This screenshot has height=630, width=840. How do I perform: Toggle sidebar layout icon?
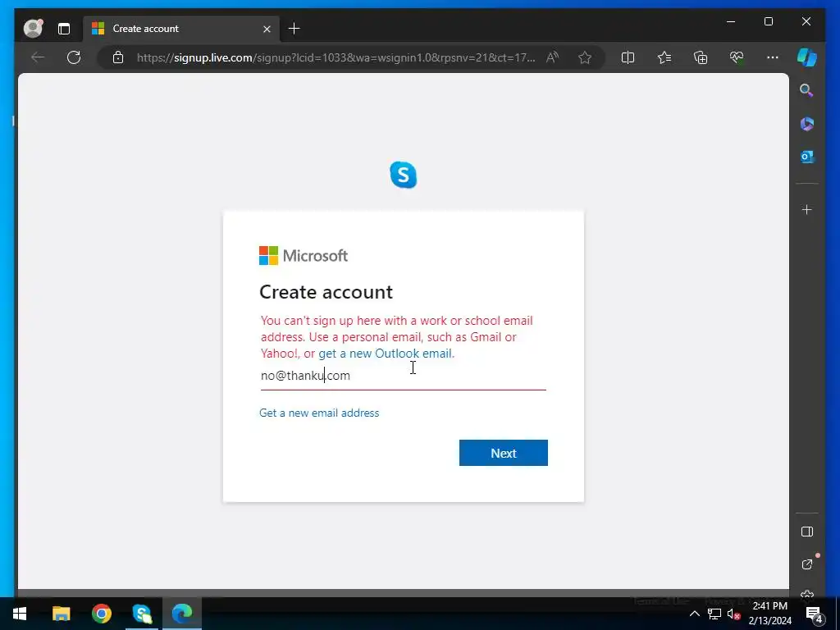[x=807, y=532]
